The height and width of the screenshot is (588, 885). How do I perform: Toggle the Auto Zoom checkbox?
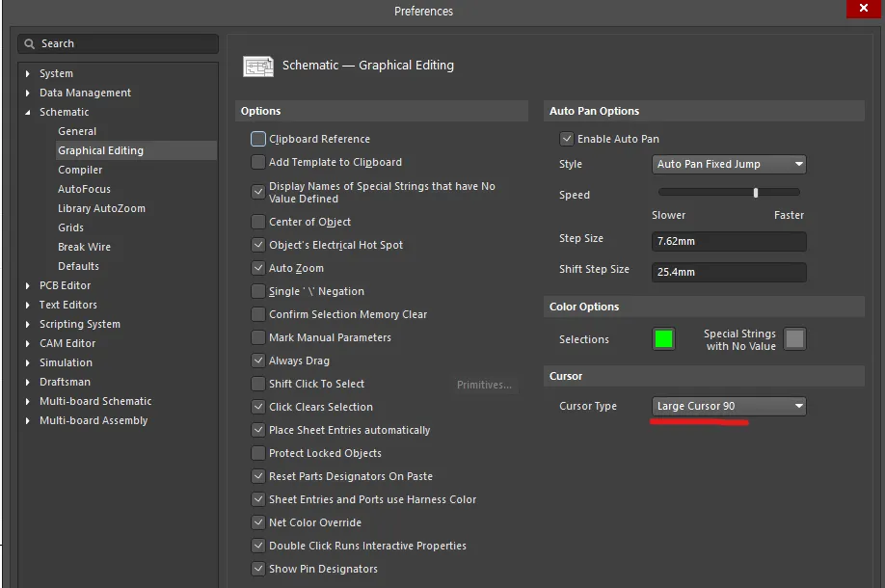[x=258, y=268]
